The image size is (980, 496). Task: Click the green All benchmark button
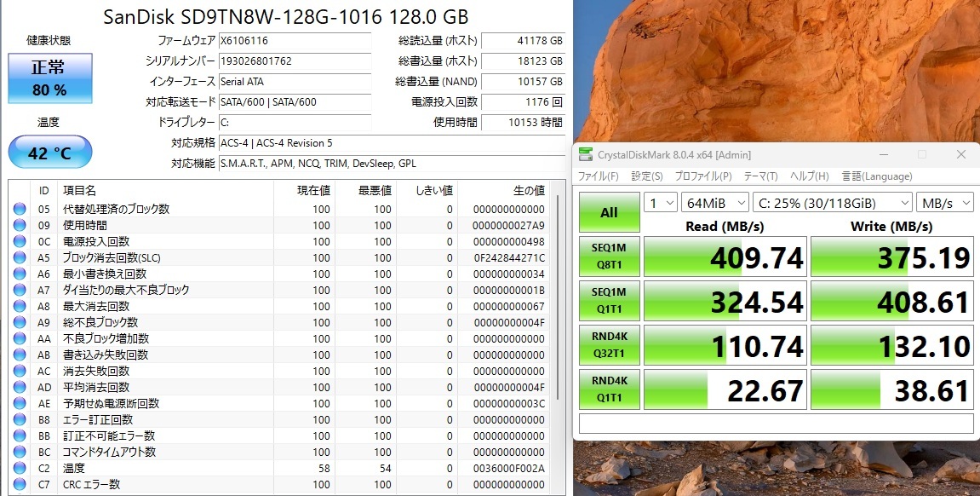(x=610, y=212)
